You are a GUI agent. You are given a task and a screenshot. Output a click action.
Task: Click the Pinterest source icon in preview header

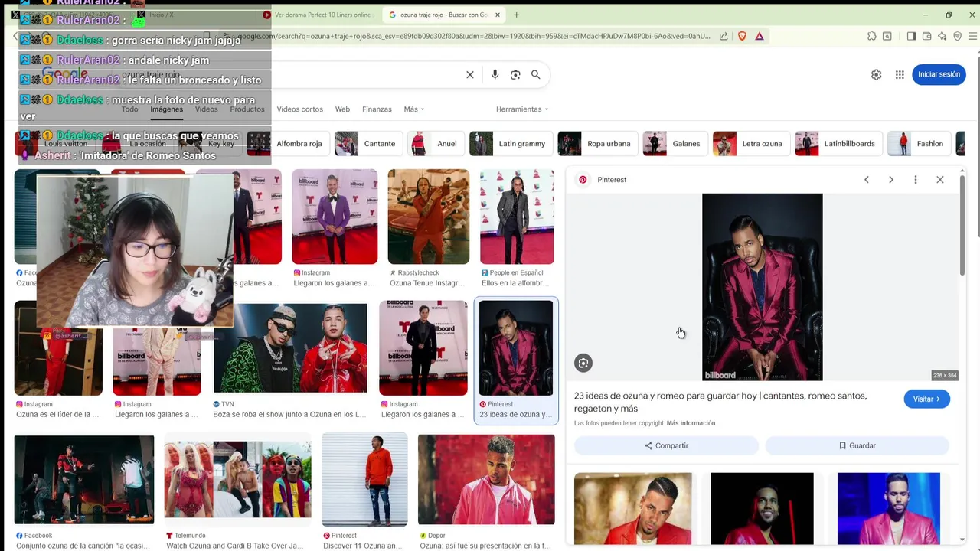[583, 180]
